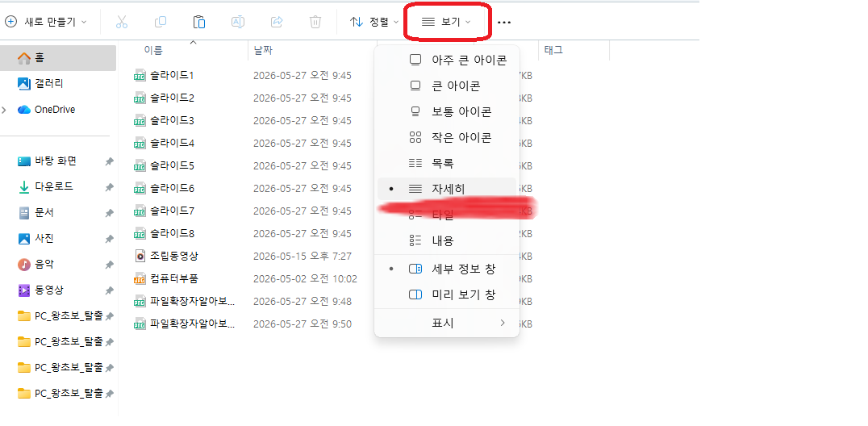Choose 아주 큰 아이콘 view

(447, 60)
